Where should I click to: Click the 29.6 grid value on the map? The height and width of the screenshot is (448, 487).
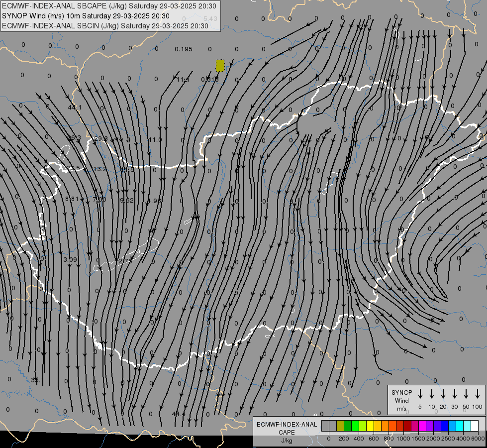pyautogui.click(x=100, y=139)
